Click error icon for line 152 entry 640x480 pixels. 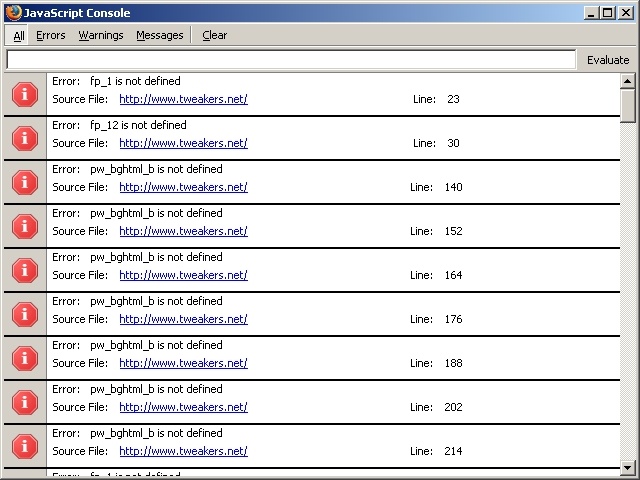click(25, 227)
